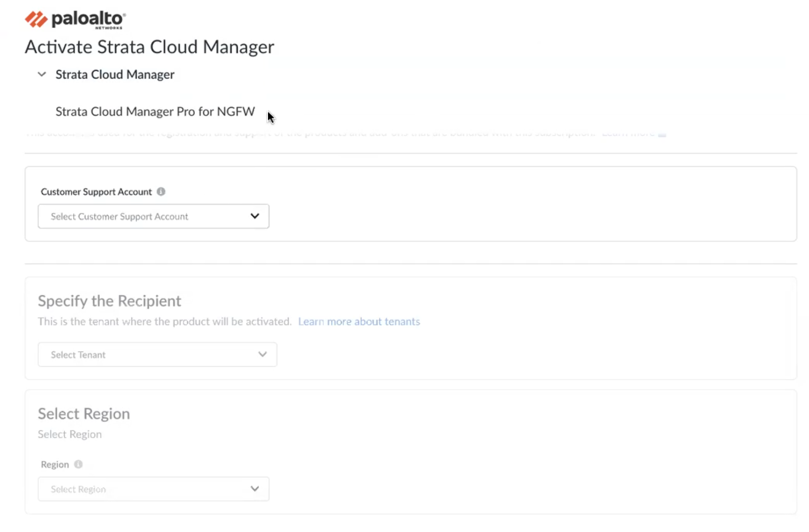Click the Select Region chevron arrow
This screenshot has width=809, height=532.
tap(255, 489)
